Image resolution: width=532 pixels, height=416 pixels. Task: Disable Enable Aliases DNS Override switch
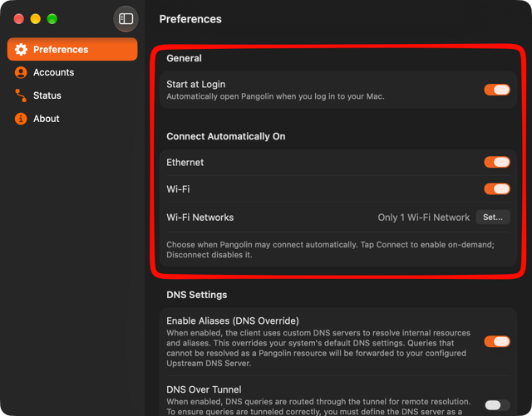[497, 341]
